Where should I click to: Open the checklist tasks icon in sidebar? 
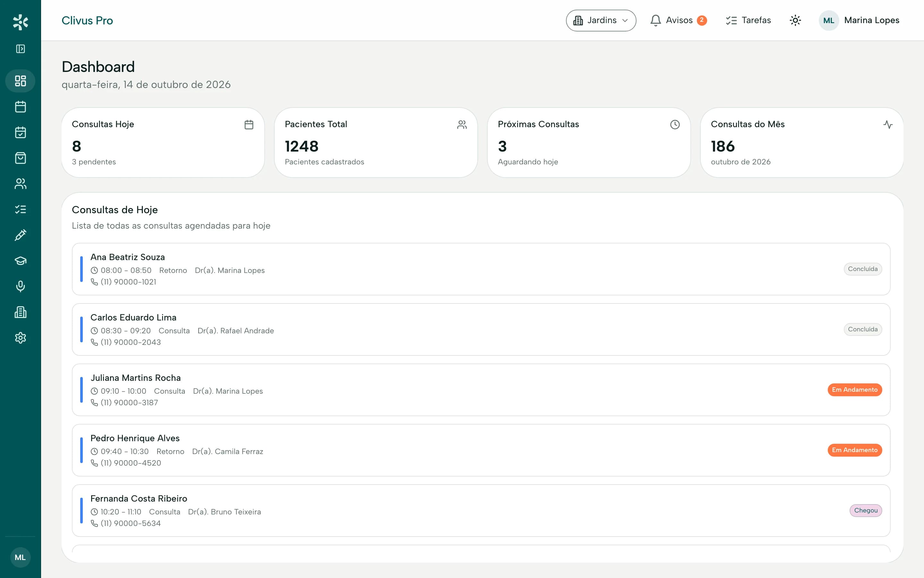pyautogui.click(x=20, y=209)
